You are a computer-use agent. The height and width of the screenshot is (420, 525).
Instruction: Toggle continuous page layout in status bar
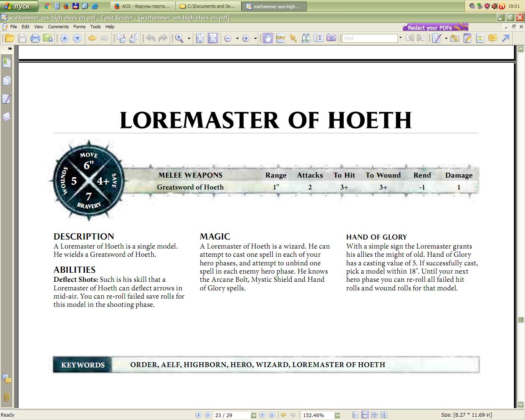click(x=365, y=415)
